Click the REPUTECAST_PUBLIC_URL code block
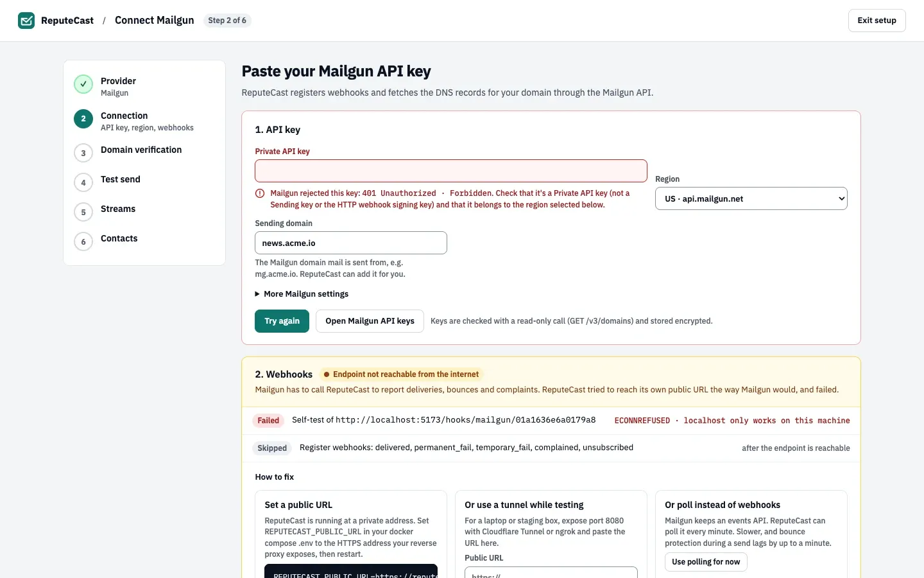Image resolution: width=924 pixels, height=578 pixels. 351,571
